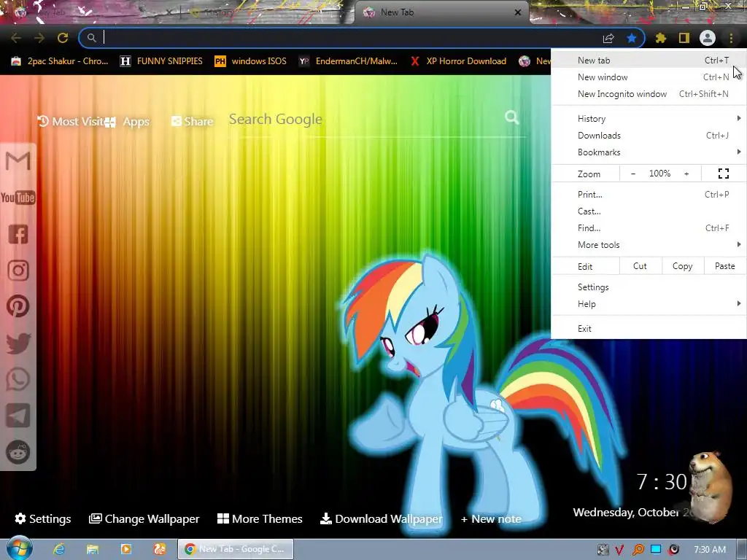
Task: Switch to the New Tab browser tab
Action: pos(441,12)
